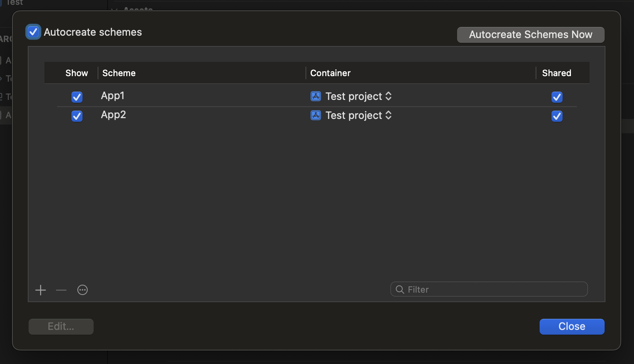The width and height of the screenshot is (634, 364).
Task: Open App1 container Test project dropdown
Action: click(x=358, y=96)
